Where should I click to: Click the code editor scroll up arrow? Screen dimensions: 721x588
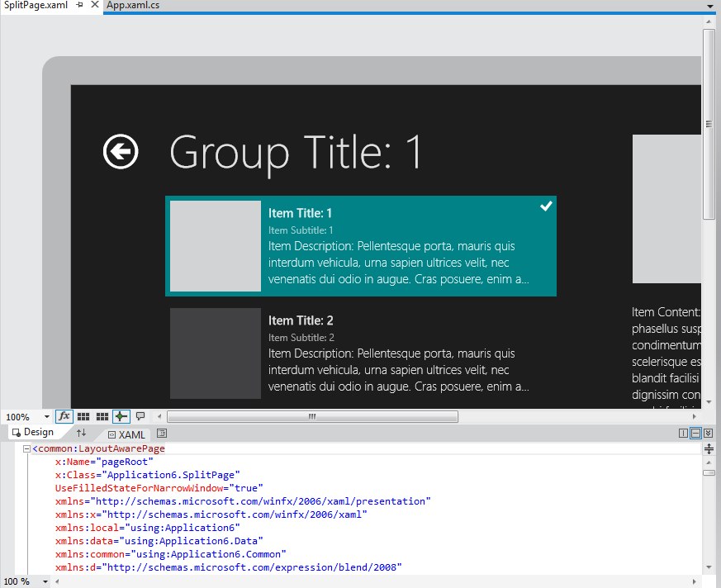(x=709, y=462)
